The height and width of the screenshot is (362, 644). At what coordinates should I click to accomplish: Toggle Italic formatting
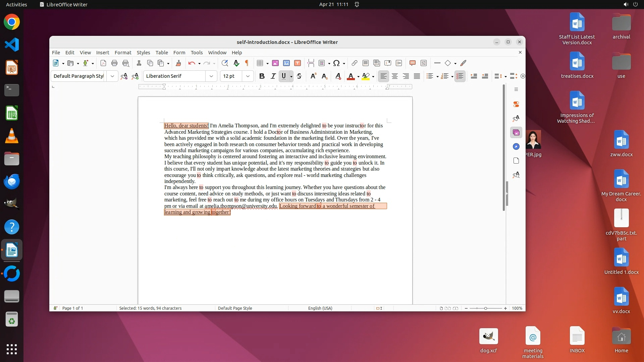tap(273, 76)
